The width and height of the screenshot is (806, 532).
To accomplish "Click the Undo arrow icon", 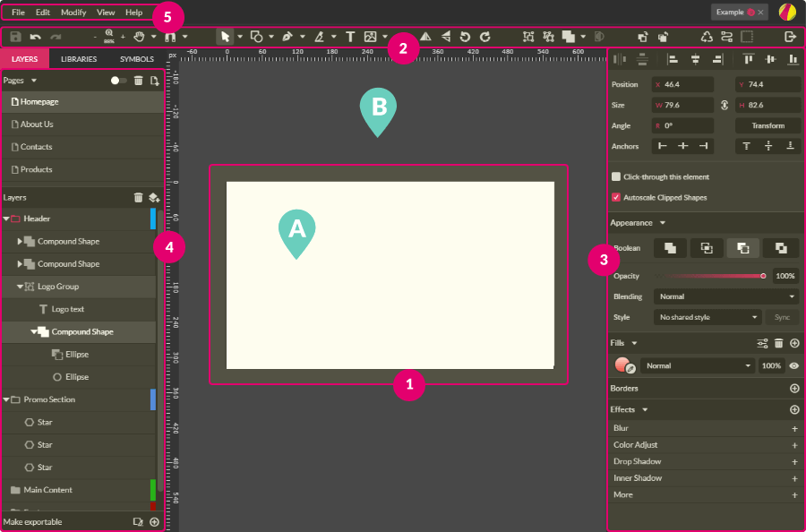I will point(36,37).
